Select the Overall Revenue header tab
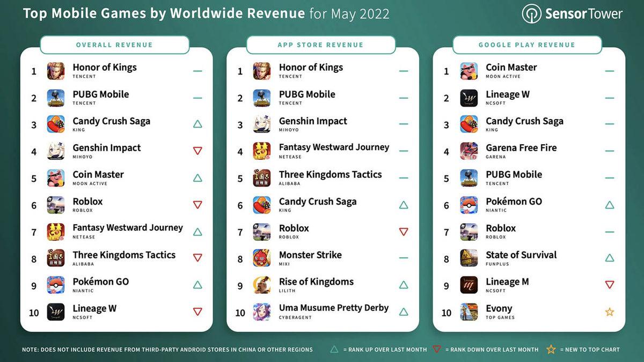The image size is (644, 362). point(114,45)
